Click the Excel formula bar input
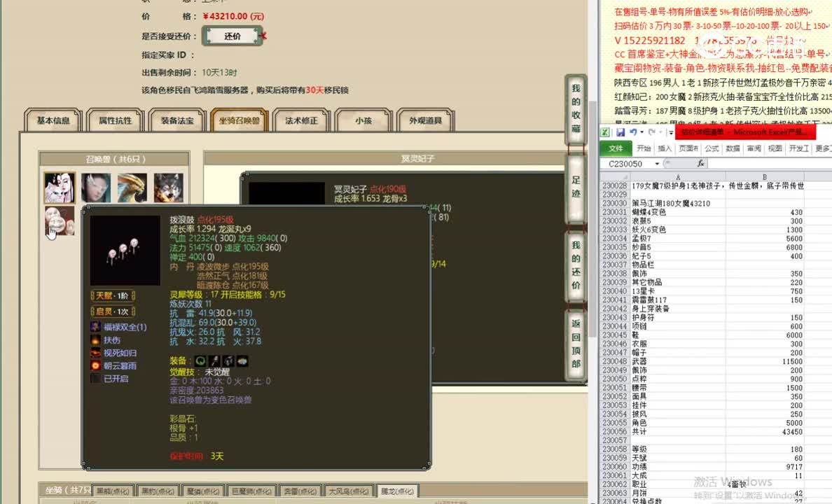 [x=770, y=163]
